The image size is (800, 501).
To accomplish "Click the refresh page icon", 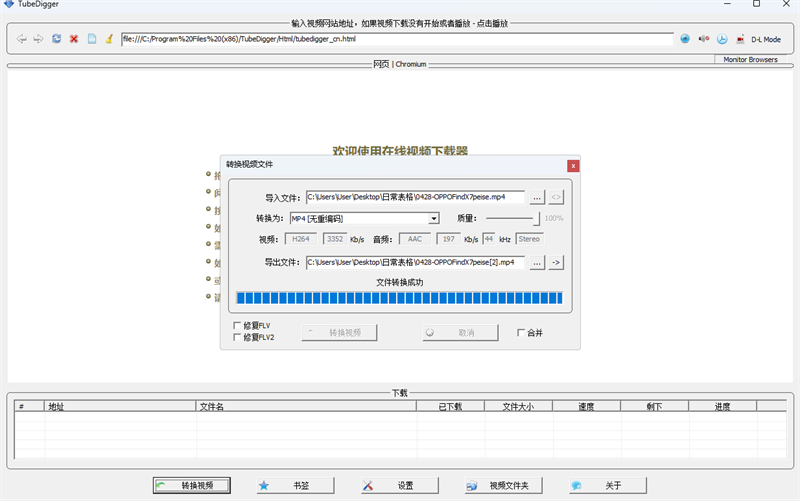I will (57, 39).
